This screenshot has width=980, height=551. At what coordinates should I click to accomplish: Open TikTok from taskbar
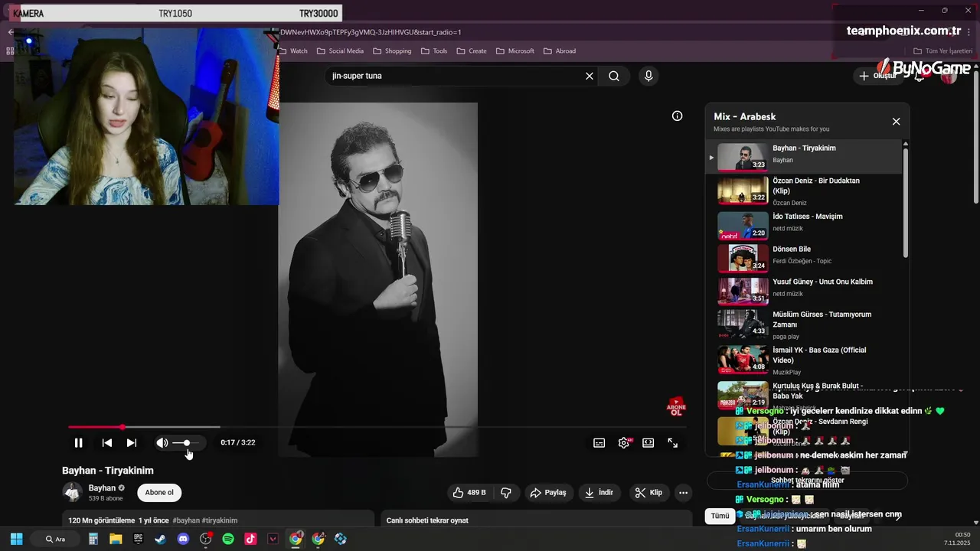pos(250,539)
